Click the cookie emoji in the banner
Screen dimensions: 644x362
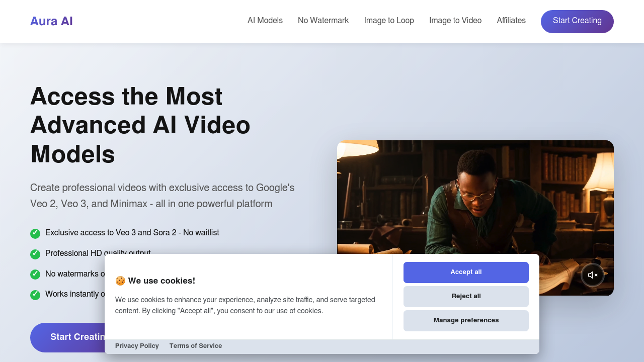click(120, 281)
